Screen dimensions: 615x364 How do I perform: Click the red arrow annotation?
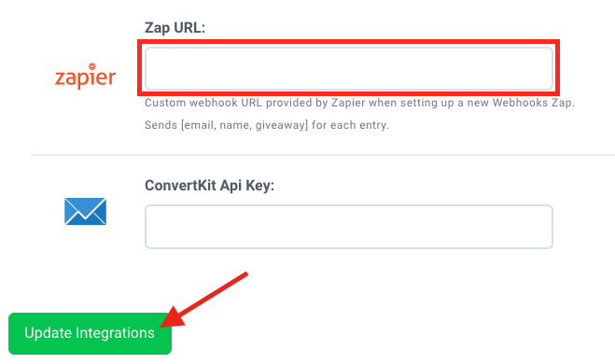point(204,300)
